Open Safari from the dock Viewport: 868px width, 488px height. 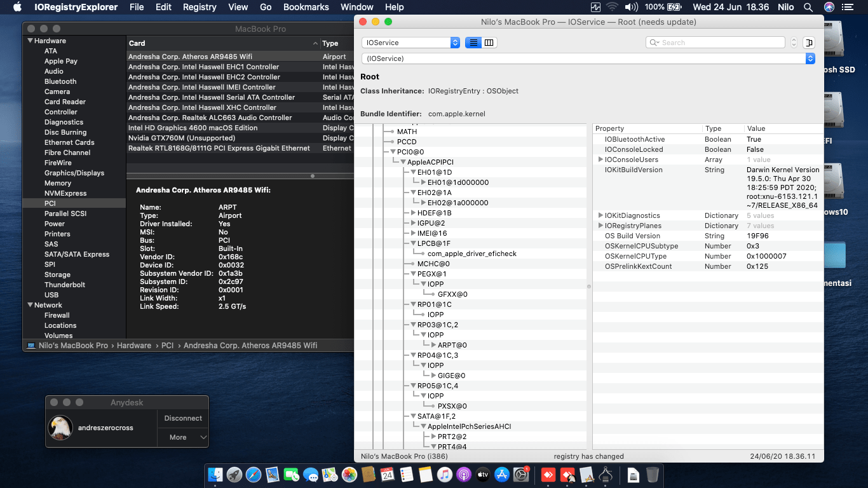point(254,475)
